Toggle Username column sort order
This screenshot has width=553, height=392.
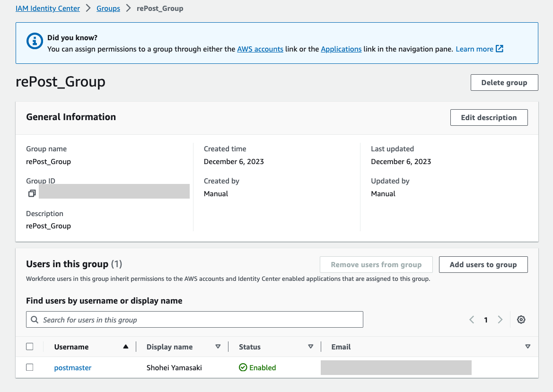(x=125, y=346)
